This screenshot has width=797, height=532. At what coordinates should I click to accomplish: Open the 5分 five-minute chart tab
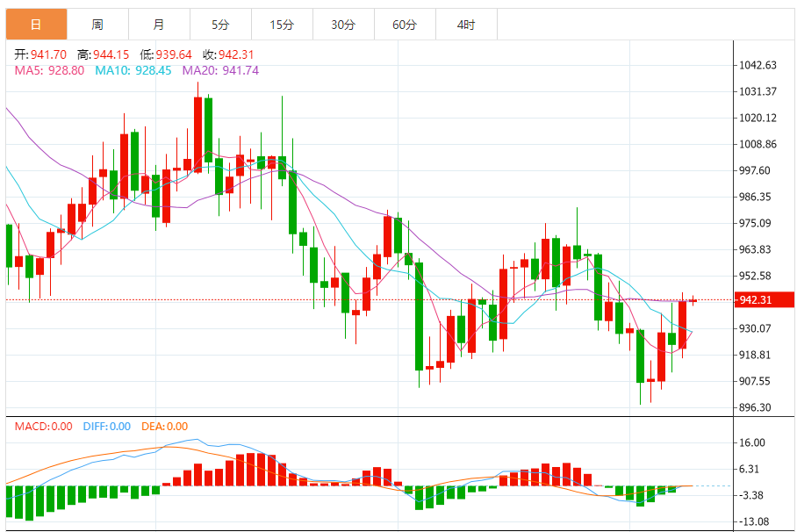(x=220, y=25)
